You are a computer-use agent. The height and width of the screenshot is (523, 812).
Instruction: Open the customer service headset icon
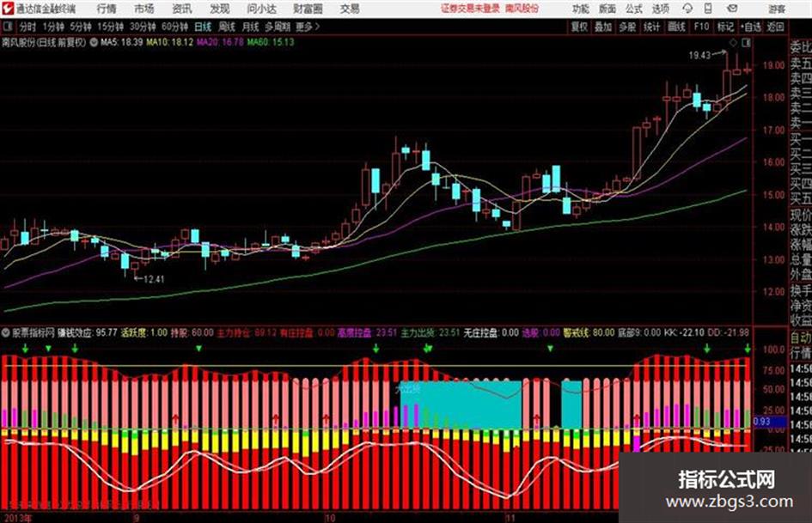coord(687,9)
